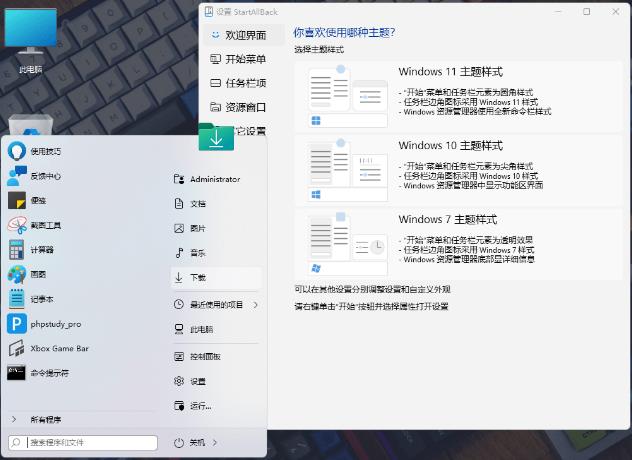The image size is (632, 460).
Task: Click the StartAllBack title bar icon
Action: pyautogui.click(x=209, y=12)
